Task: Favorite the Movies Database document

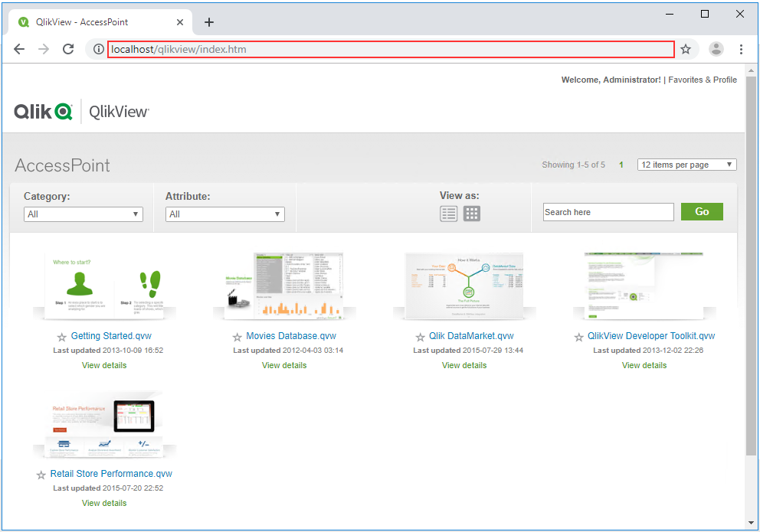Action: 236,335
